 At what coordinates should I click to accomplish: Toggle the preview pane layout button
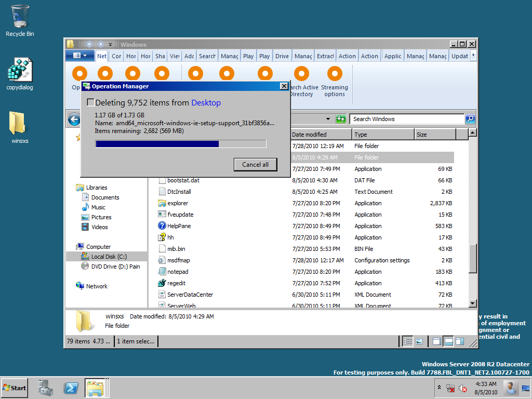coord(460,341)
